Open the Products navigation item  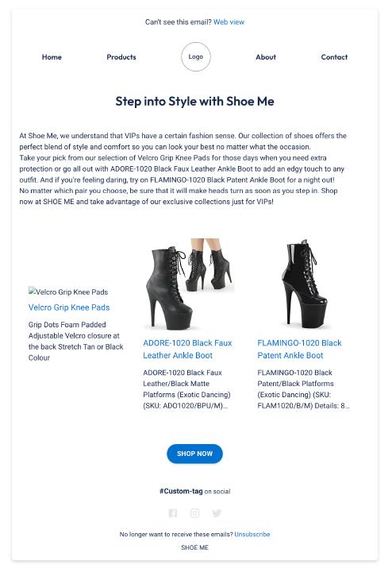click(121, 57)
